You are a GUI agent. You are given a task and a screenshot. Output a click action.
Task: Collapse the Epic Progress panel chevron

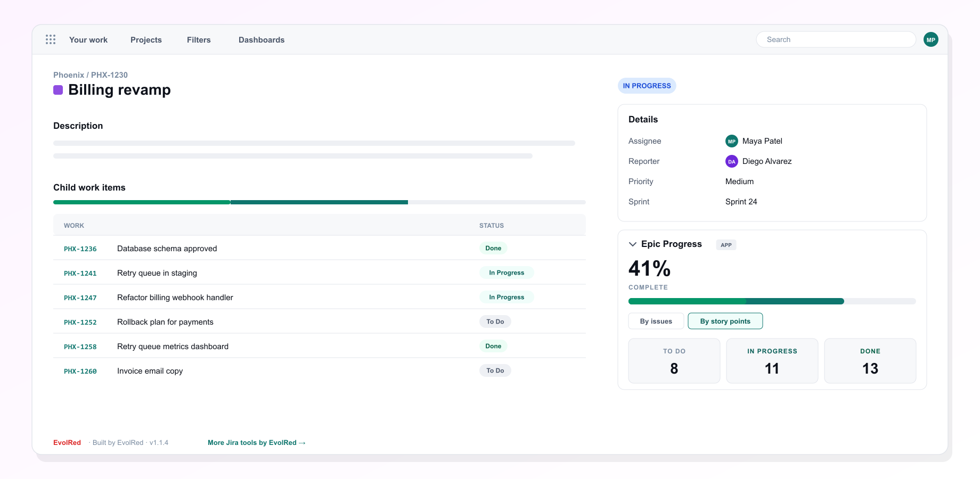click(633, 244)
